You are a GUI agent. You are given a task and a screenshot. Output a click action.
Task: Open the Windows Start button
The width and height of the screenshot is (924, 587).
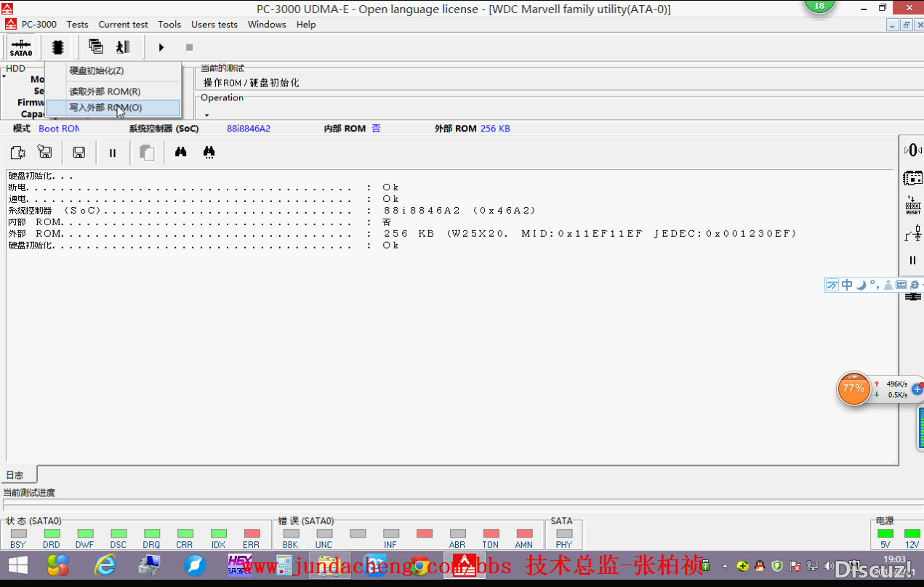pos(17,565)
